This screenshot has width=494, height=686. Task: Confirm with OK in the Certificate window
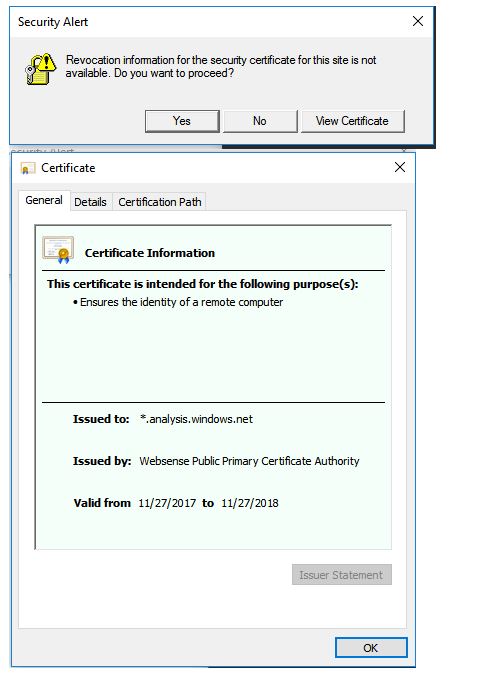(x=371, y=648)
